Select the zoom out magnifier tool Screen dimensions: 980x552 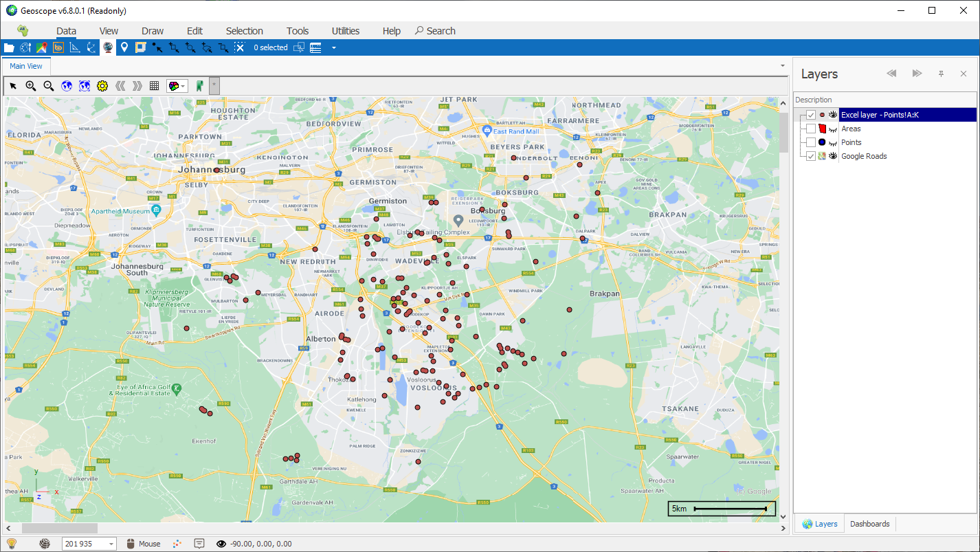point(49,86)
